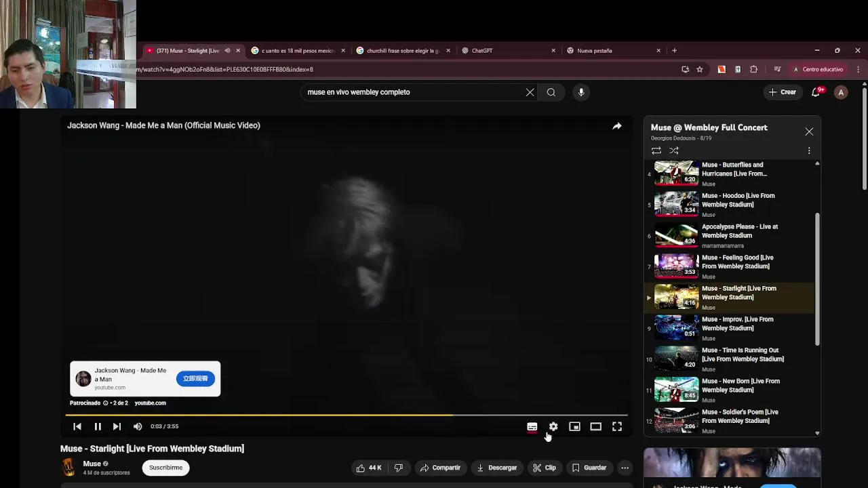The image size is (868, 488).
Task: Click the search input field
Action: point(414,92)
